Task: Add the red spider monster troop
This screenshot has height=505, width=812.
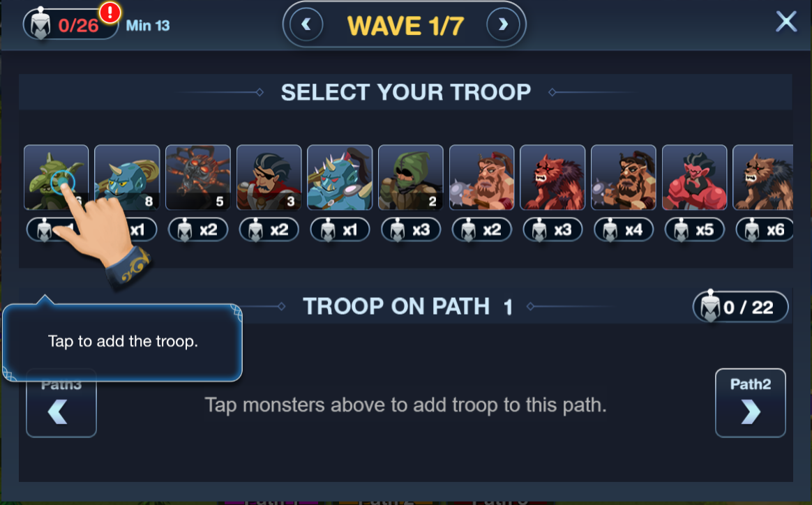Action: coord(198,178)
